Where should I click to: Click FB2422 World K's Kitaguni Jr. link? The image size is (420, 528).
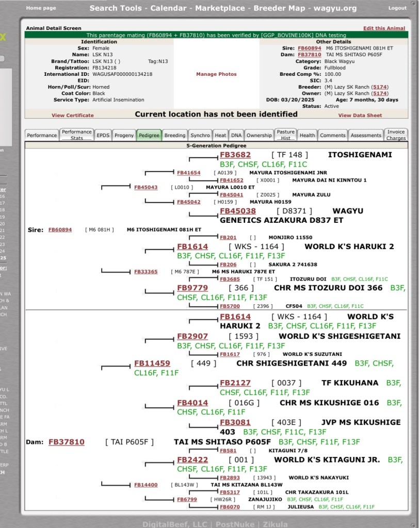pos(192,459)
